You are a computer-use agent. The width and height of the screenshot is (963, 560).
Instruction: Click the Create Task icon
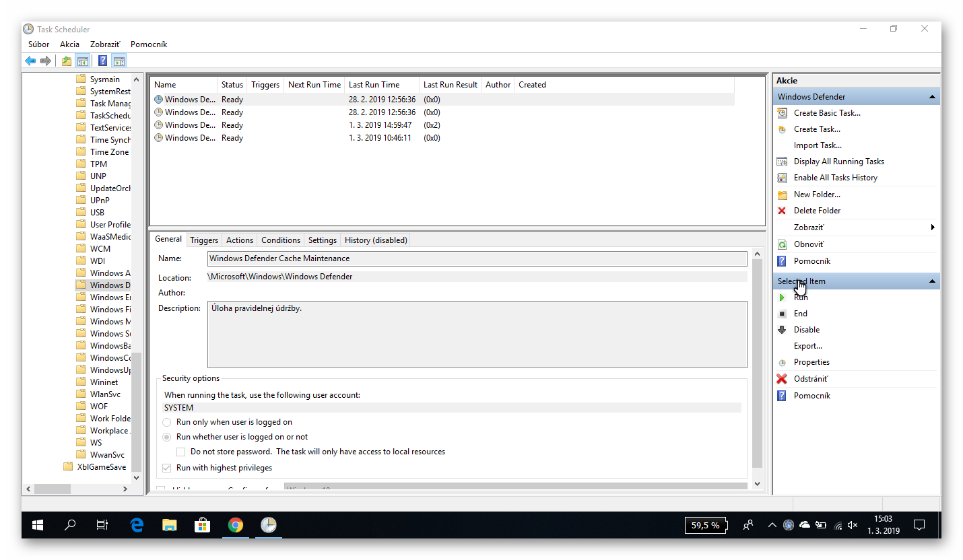coord(782,129)
